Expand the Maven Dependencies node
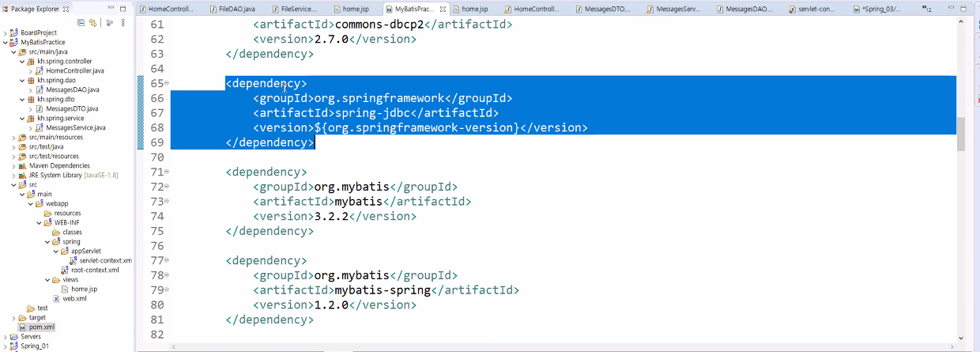 13,165
